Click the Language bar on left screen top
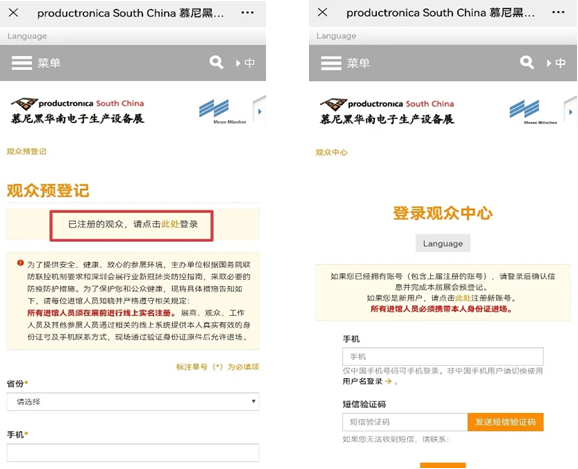578x469 pixels. point(133,36)
